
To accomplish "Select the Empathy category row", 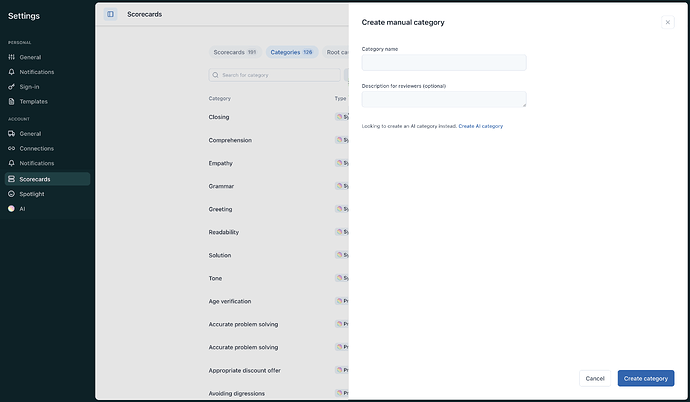I will (x=220, y=163).
